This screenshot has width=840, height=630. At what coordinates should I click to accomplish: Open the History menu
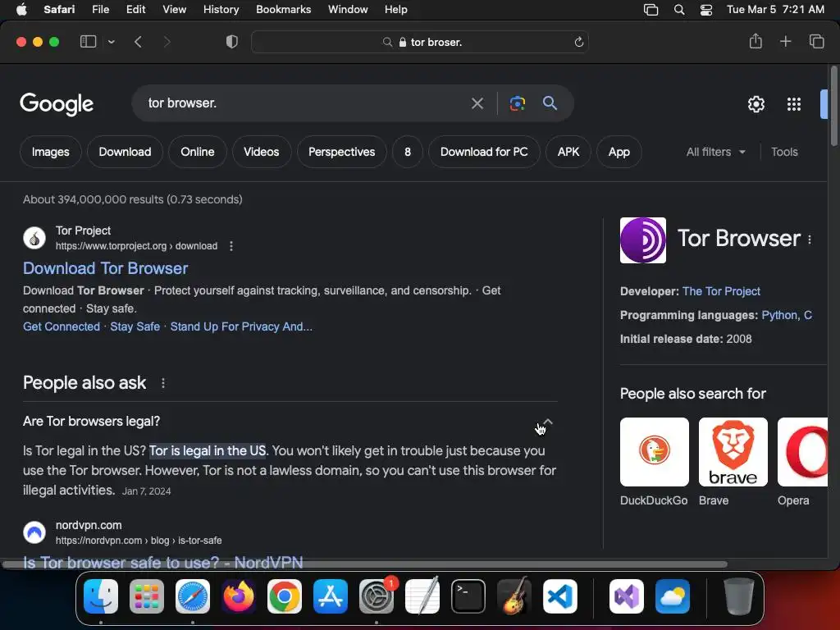[221, 10]
